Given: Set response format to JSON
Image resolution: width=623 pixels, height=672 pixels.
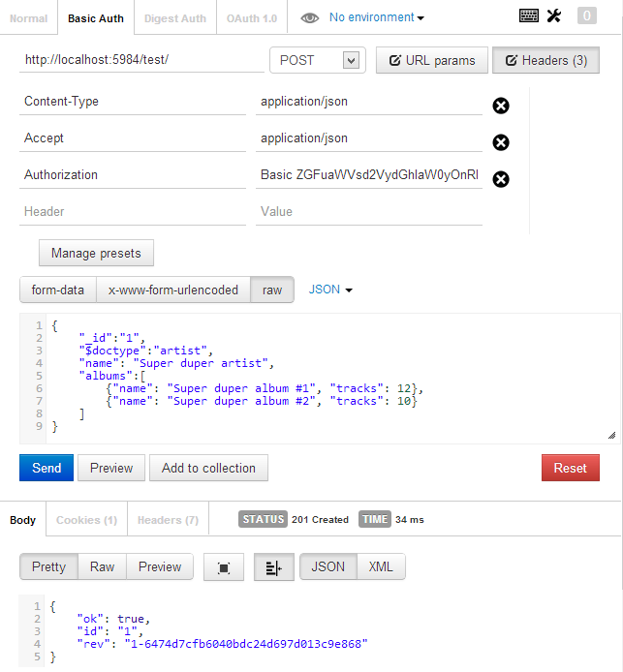Looking at the screenshot, I should click(328, 567).
